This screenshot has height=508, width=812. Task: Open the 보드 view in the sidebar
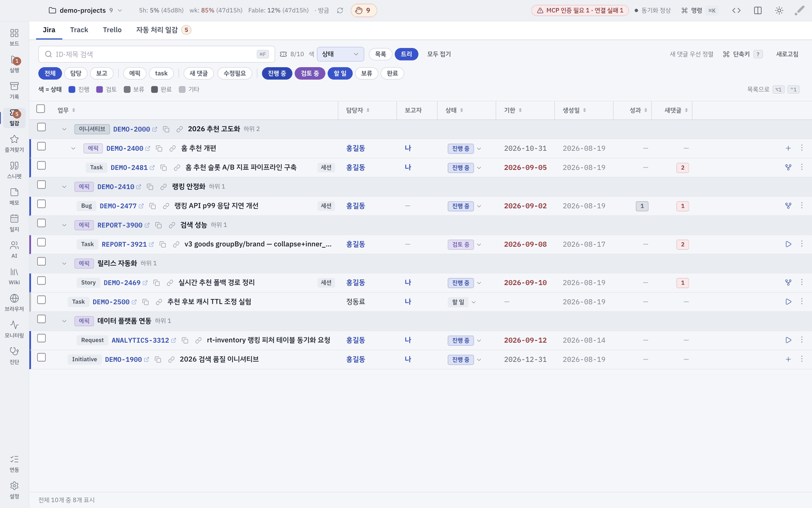tap(14, 37)
